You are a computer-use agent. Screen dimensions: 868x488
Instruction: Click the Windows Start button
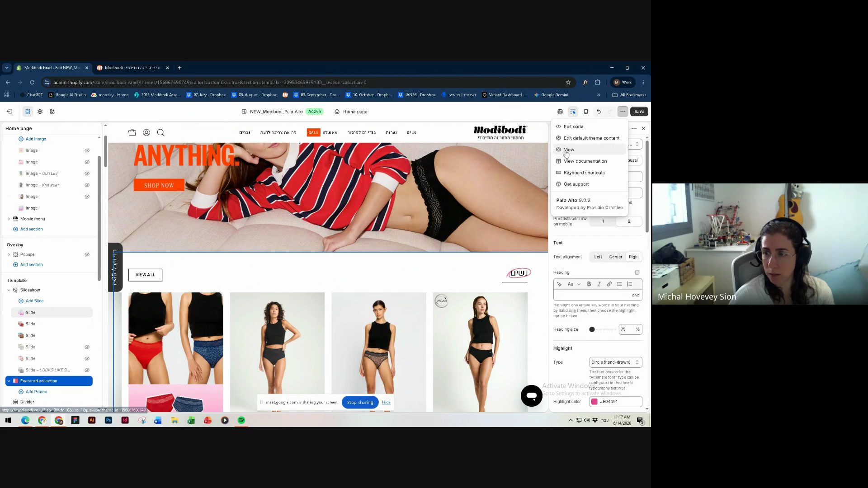(x=8, y=420)
